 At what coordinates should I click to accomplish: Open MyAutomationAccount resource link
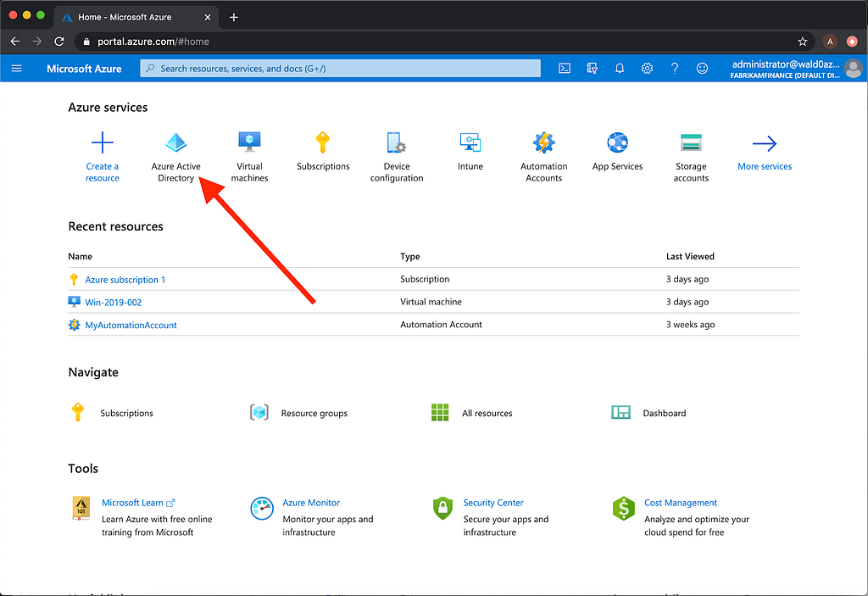click(131, 326)
